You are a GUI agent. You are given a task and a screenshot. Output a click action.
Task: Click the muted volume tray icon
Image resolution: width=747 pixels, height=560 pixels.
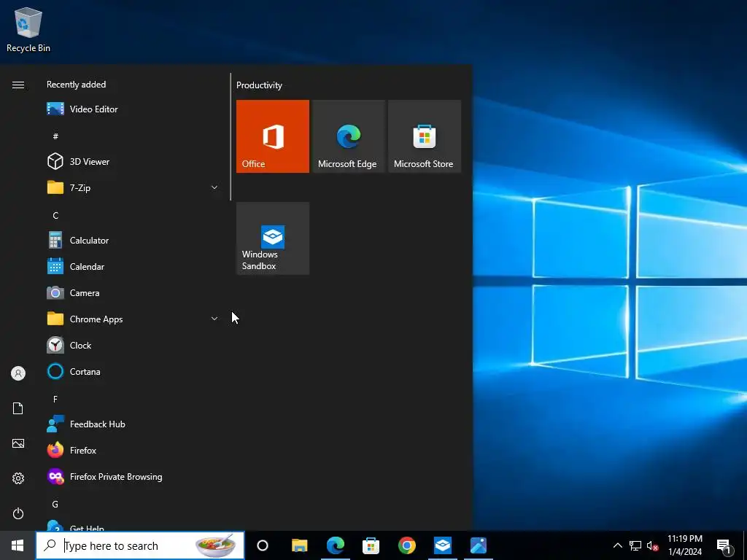[653, 545]
